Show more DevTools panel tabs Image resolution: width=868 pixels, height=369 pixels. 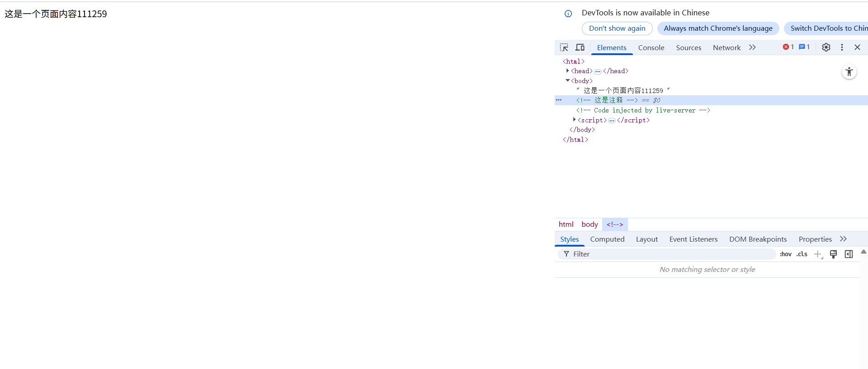pos(752,47)
